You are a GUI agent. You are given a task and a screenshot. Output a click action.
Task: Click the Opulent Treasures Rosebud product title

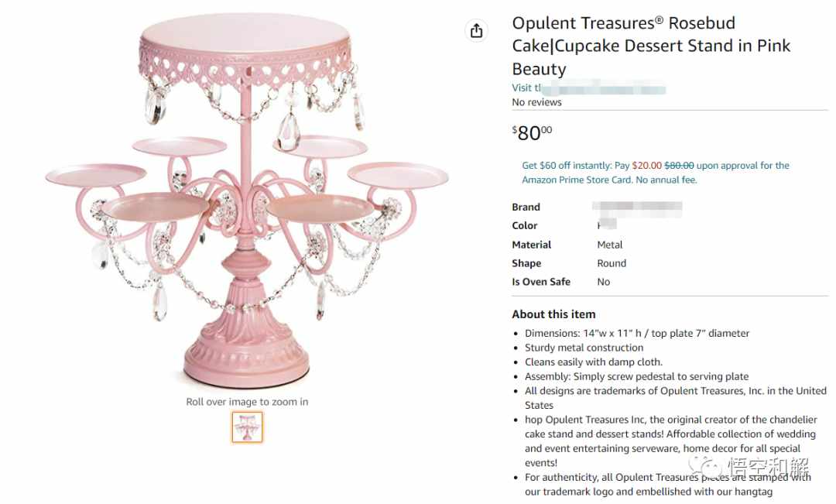[x=651, y=46]
